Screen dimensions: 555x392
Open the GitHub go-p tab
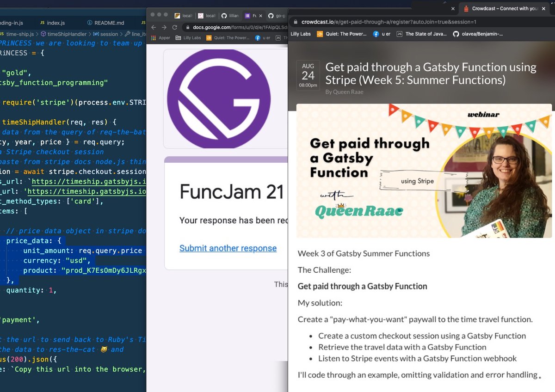tap(277, 15)
